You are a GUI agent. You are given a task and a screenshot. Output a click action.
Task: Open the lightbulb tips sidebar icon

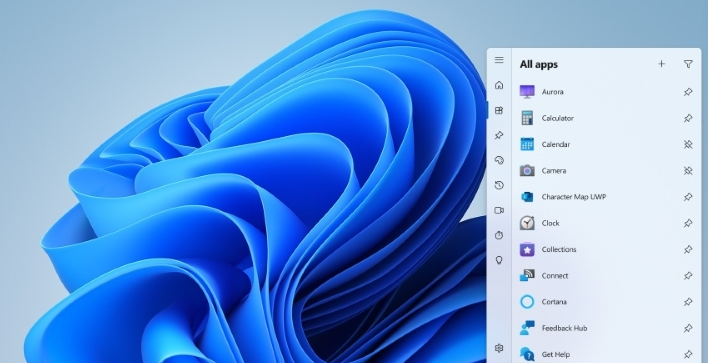(x=499, y=260)
